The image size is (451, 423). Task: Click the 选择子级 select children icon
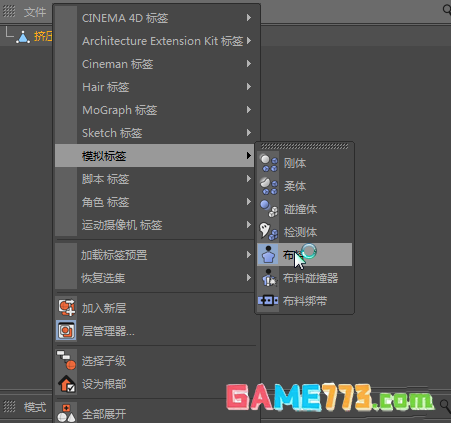point(66,360)
